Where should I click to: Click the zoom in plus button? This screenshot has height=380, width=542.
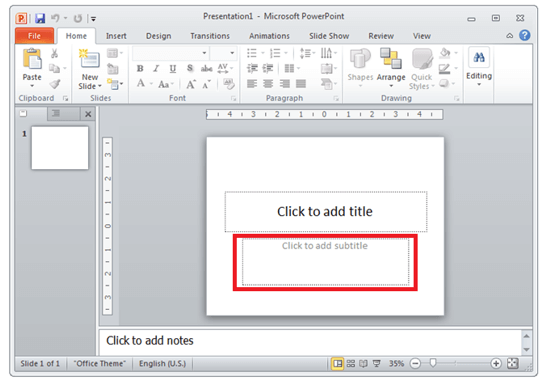pos(496,363)
